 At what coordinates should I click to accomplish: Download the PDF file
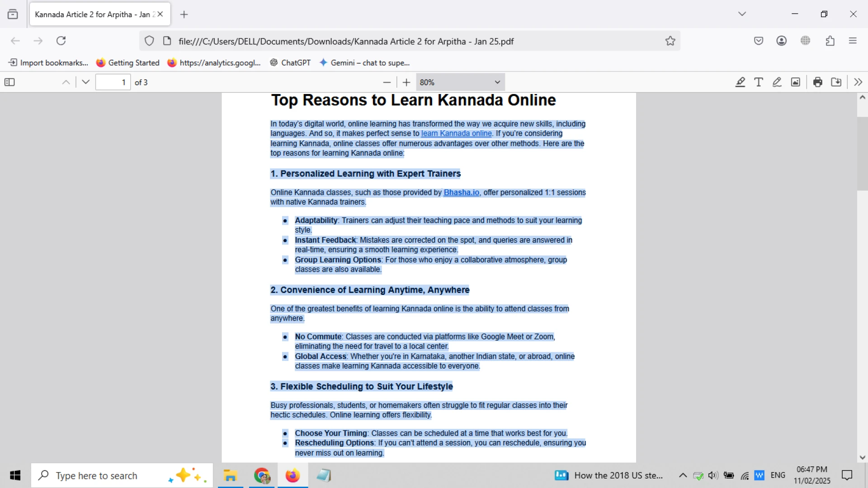click(836, 82)
